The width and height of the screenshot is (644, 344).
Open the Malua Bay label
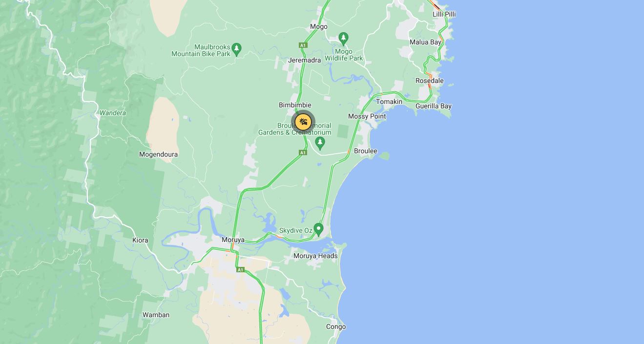(x=425, y=42)
